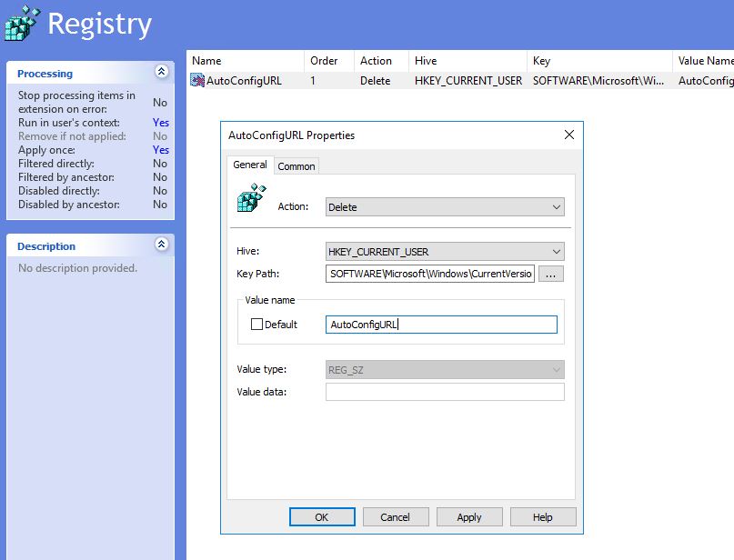Click the Help button
The image size is (734, 560).
(543, 516)
